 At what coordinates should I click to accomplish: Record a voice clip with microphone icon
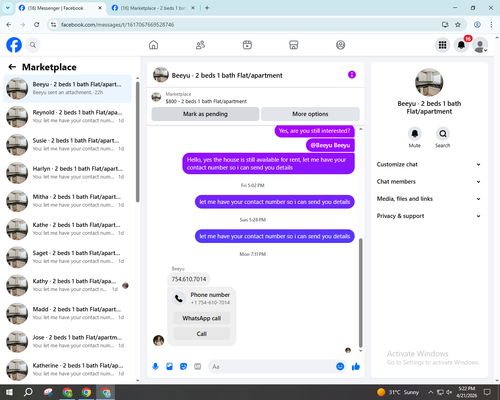pyautogui.click(x=155, y=367)
